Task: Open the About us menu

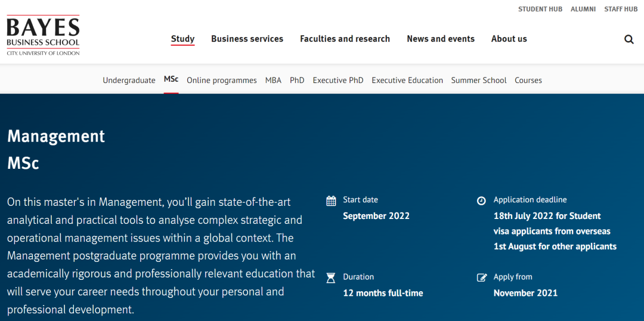Action: pos(509,39)
